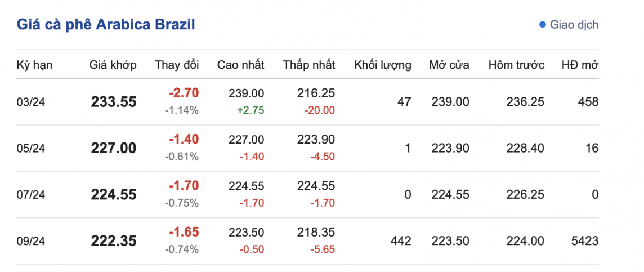Select the Kỳ hạn column header

[34, 65]
